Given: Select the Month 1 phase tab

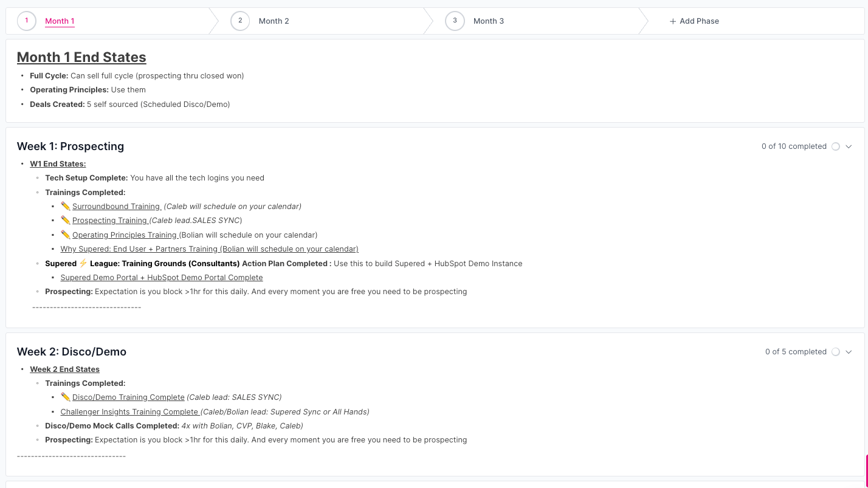Looking at the screenshot, I should click(x=60, y=21).
